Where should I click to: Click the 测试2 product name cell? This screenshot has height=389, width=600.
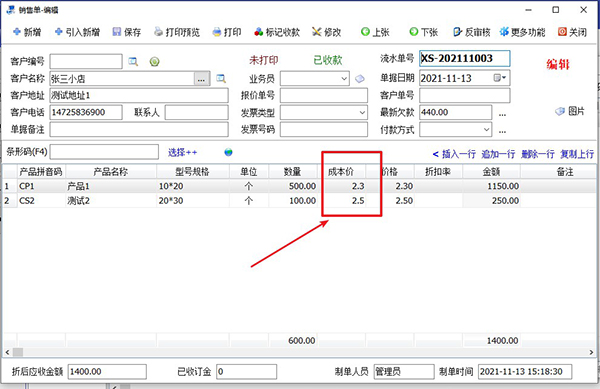click(111, 201)
